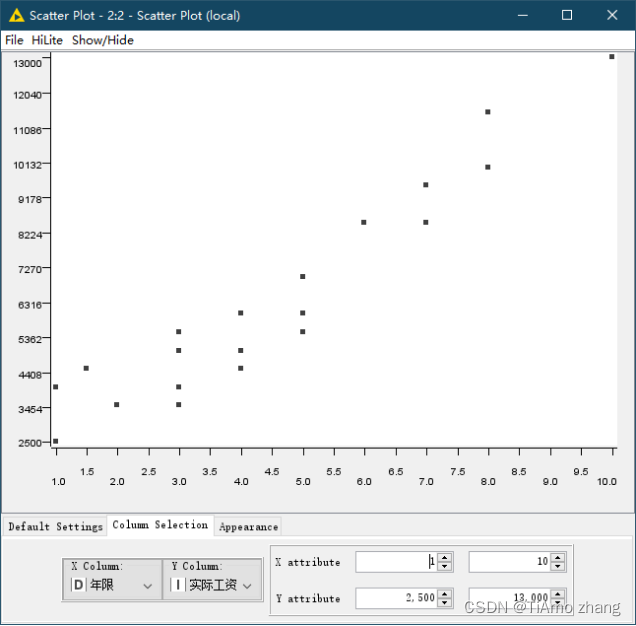Select the highest data point at x 8.0
This screenshot has width=636, height=626.
(x=488, y=112)
